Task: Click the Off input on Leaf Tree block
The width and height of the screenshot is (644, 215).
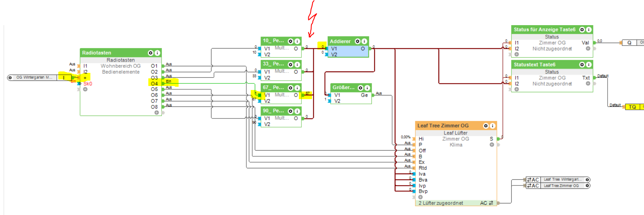Action: tap(422, 150)
